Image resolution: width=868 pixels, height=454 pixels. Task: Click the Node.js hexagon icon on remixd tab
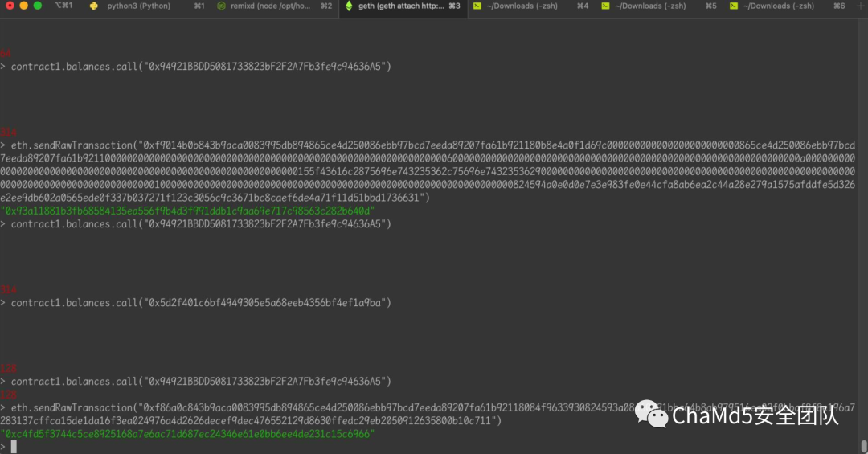(222, 6)
